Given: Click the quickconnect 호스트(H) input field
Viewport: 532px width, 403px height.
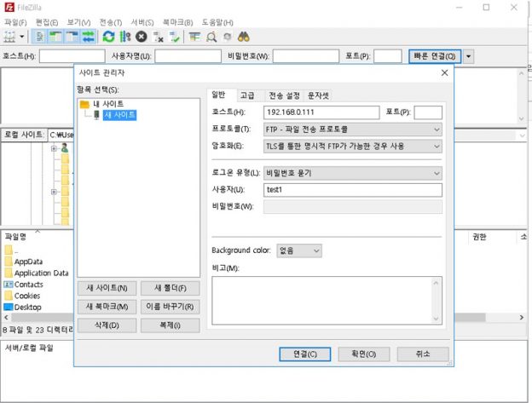Looking at the screenshot, I should 72,56.
